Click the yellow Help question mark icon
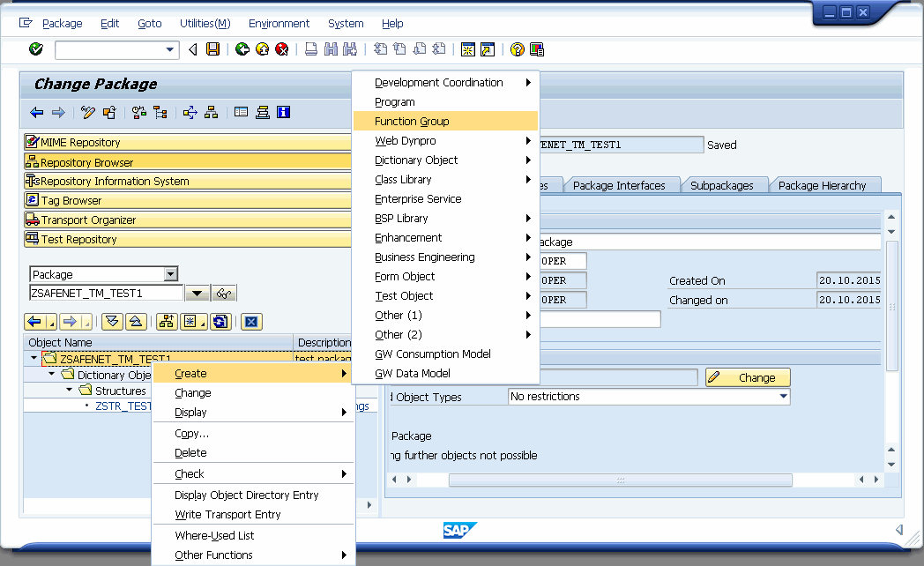 (518, 49)
